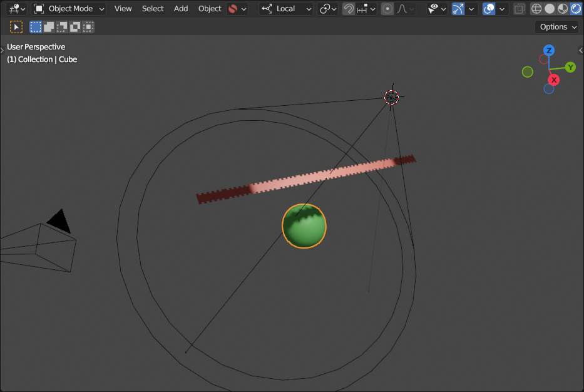Click the Z axis on navigation gizmo
This screenshot has width=584, height=392.
[548, 50]
